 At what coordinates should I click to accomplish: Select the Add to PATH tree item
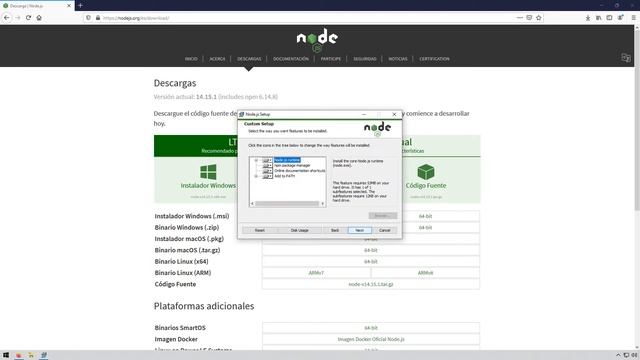[284, 176]
